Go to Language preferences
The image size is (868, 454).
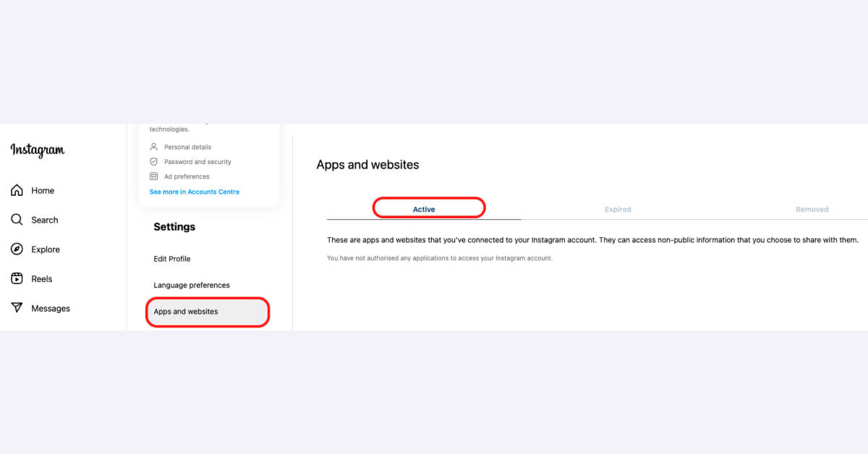[x=192, y=285]
